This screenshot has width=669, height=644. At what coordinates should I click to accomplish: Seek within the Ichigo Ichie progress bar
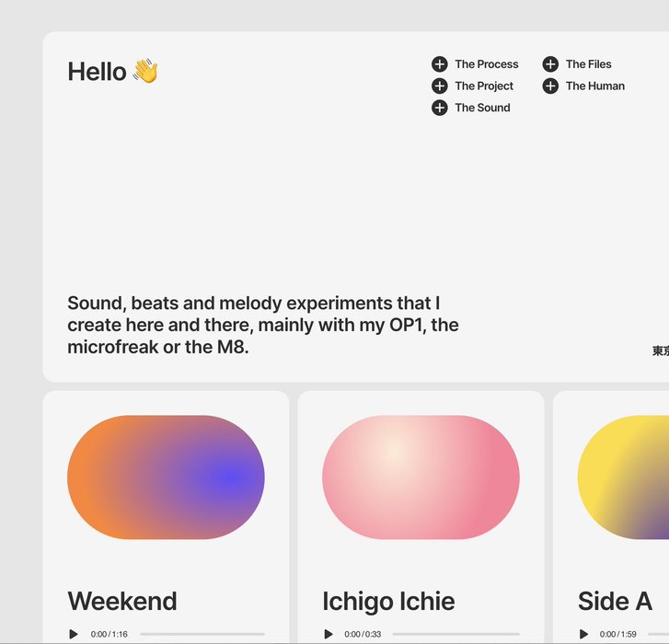[x=456, y=634]
